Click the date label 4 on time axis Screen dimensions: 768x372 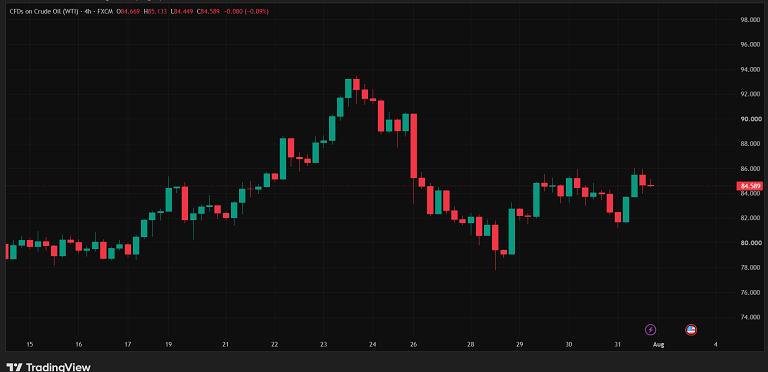coord(716,345)
